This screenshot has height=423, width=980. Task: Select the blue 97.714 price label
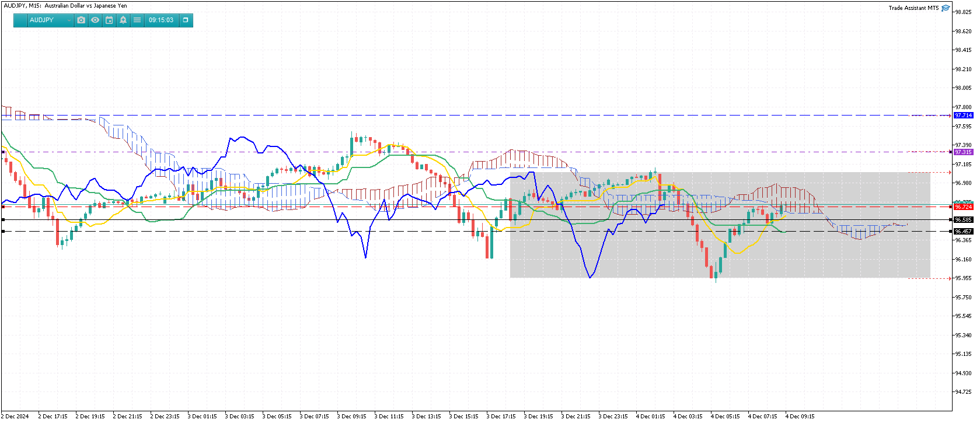[963, 116]
